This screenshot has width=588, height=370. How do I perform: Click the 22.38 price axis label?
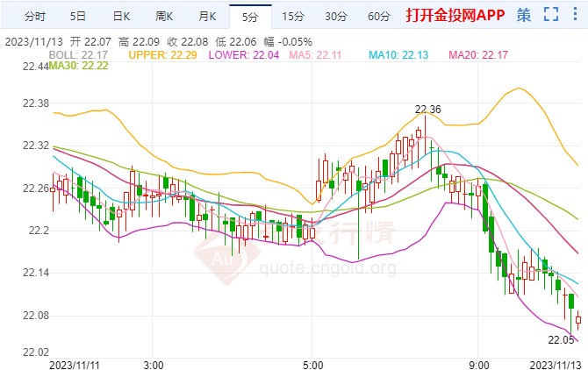[x=36, y=103]
